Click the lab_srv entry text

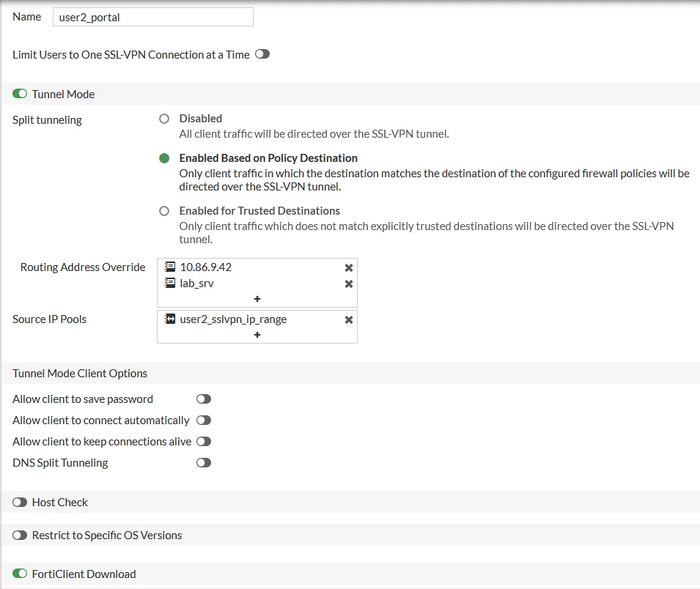tap(197, 284)
